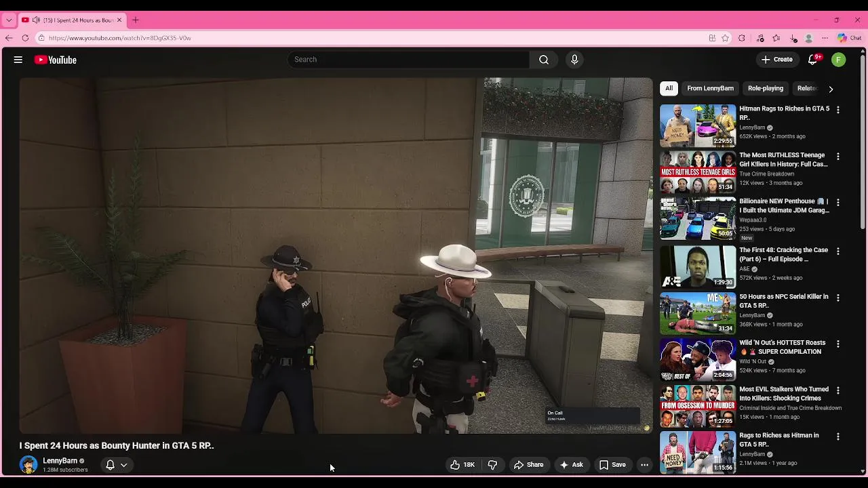Open the account avatar menu
This screenshot has height=488, width=868.
[x=839, y=60]
